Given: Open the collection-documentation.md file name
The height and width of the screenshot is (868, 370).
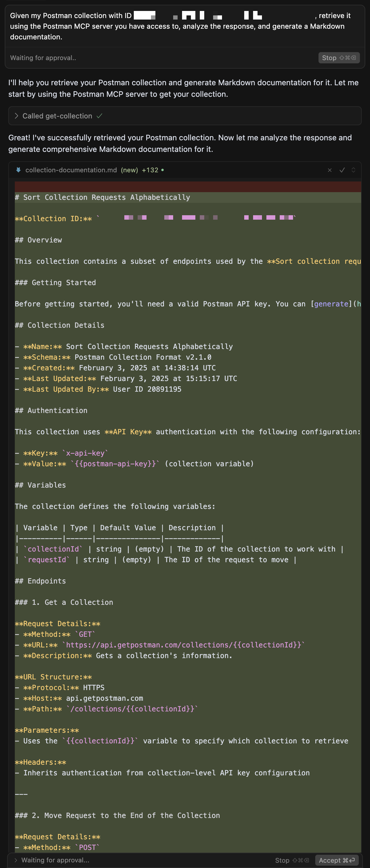Looking at the screenshot, I should (71, 170).
